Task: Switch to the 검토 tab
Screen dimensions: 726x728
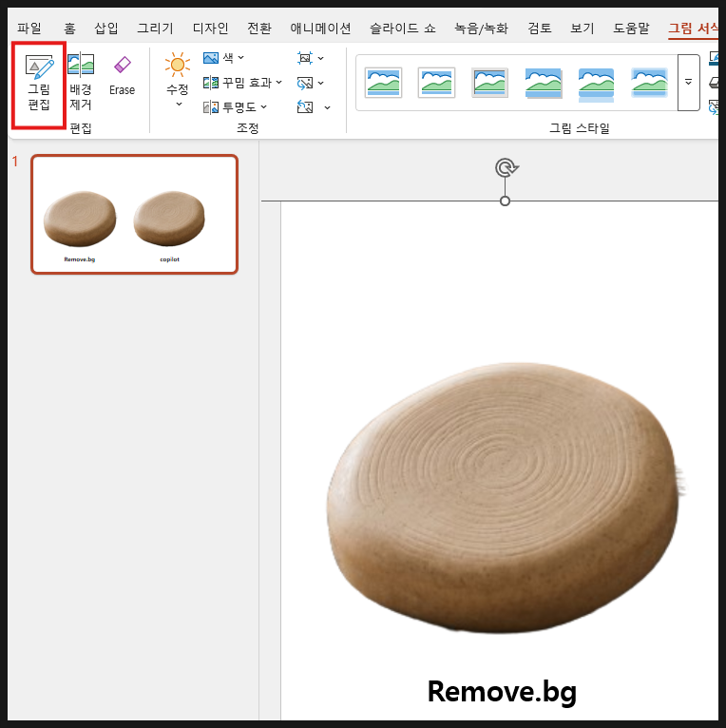Action: [540, 29]
